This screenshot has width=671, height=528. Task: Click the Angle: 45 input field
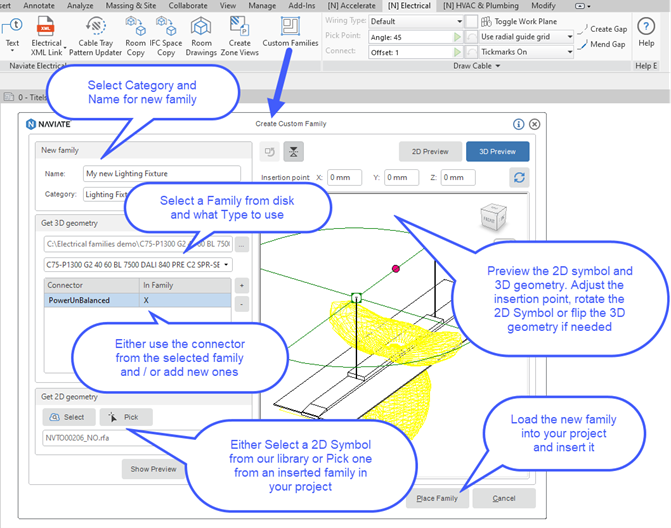click(410, 37)
